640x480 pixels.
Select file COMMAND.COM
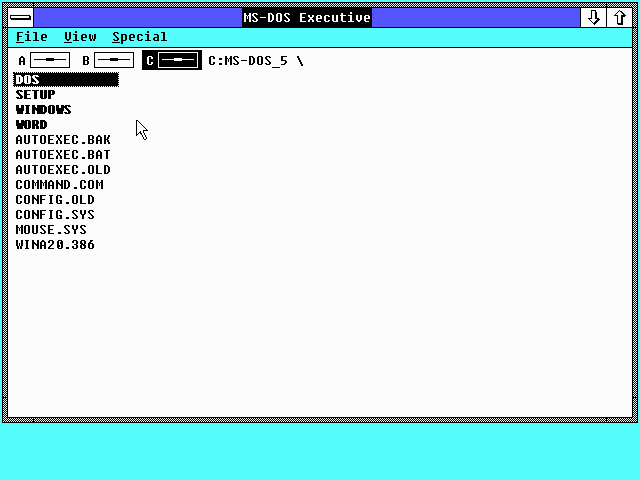[x=59, y=184]
